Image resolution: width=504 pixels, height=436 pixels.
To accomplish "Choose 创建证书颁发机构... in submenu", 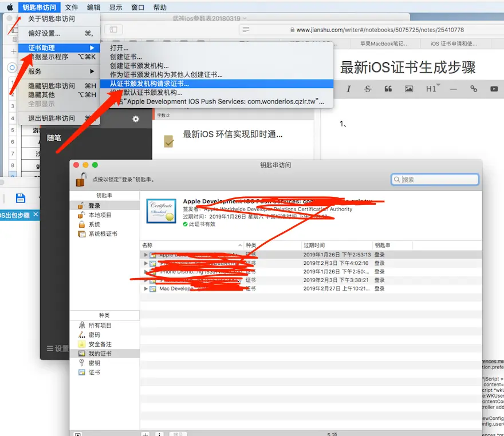I will pos(217,66).
